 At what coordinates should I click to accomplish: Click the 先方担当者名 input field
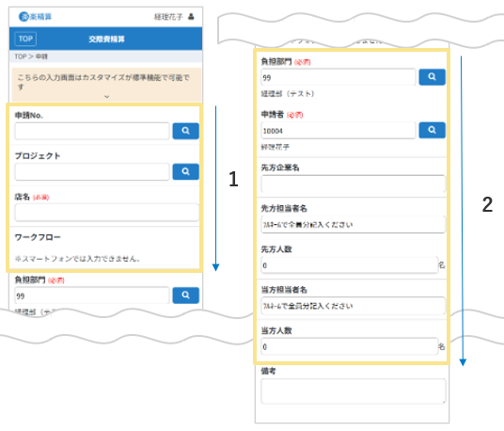tap(353, 224)
